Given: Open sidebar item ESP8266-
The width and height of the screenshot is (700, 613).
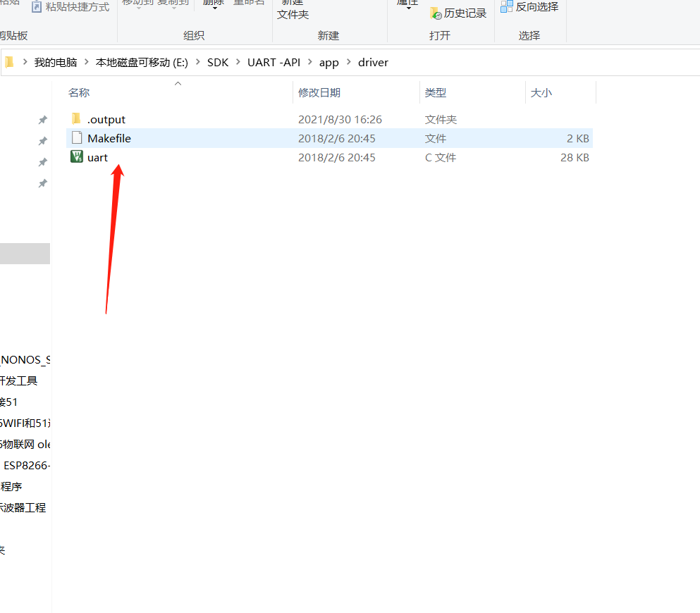Looking at the screenshot, I should [x=27, y=465].
